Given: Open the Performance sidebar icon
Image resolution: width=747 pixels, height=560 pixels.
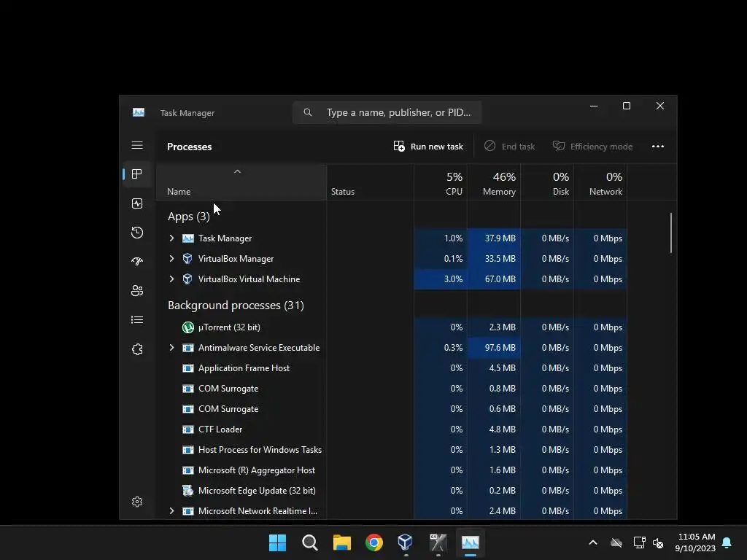Looking at the screenshot, I should tap(136, 203).
